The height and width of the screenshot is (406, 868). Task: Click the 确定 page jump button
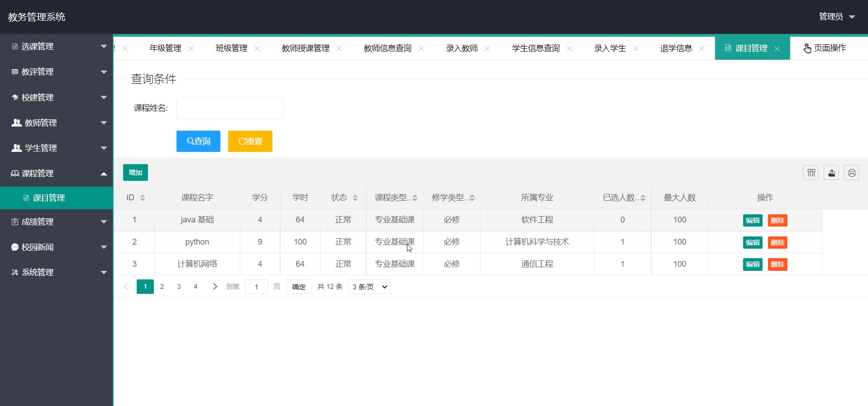299,287
